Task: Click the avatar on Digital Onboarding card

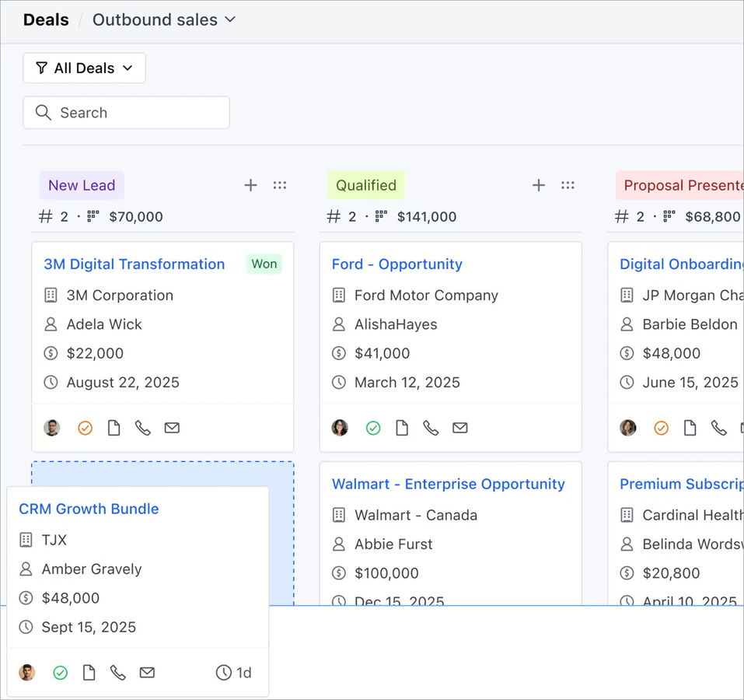Action: click(627, 428)
